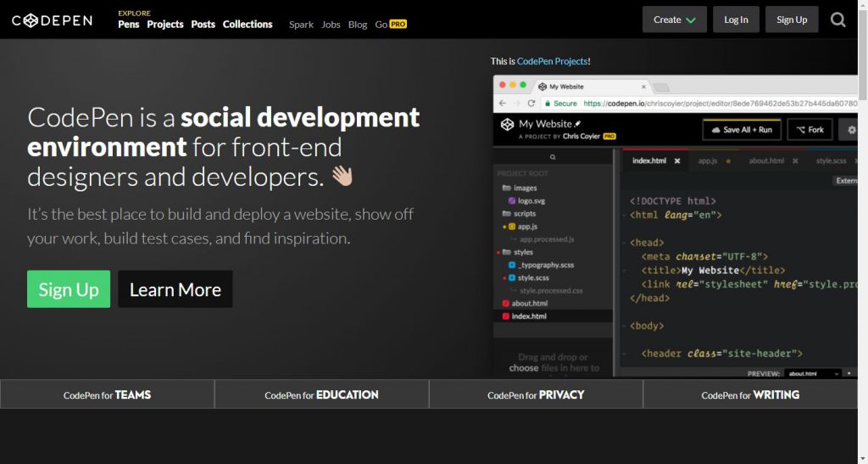Image resolution: width=868 pixels, height=464 pixels.
Task: Open the Blog link
Action: click(358, 25)
